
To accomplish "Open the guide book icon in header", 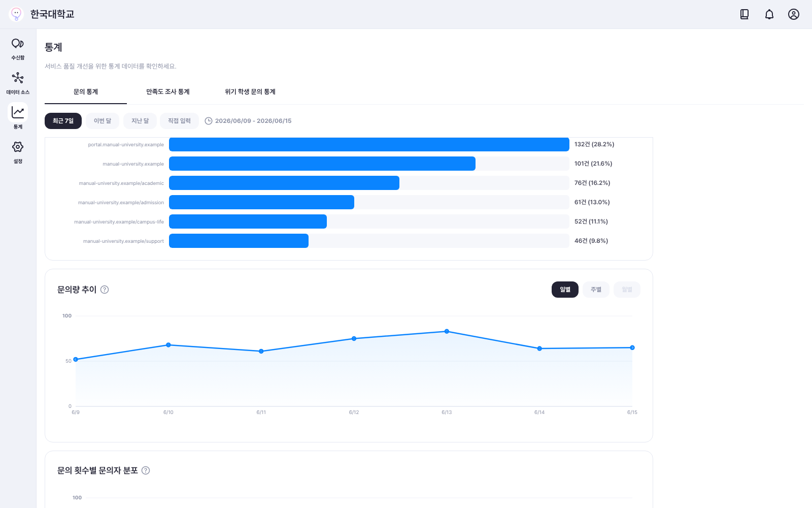I will [x=745, y=14].
